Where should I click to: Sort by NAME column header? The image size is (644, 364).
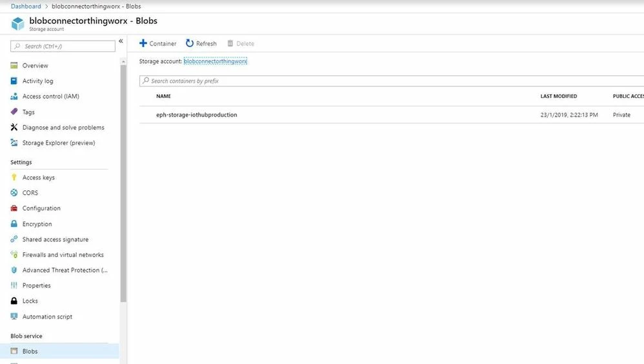[163, 96]
